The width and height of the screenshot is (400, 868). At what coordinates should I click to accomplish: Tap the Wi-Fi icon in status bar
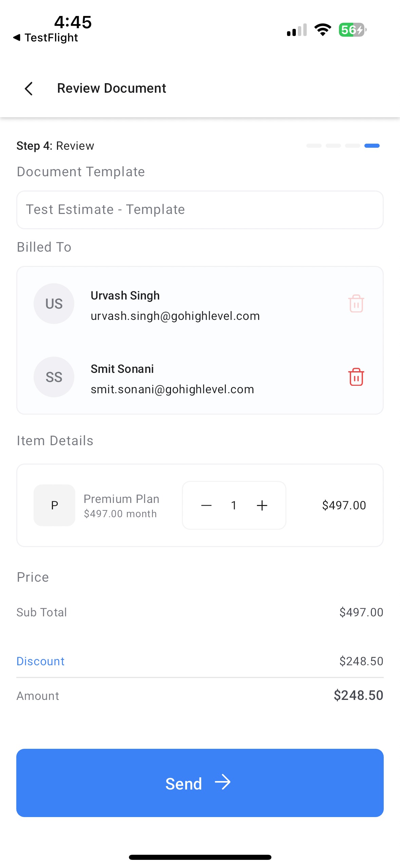pos(323,30)
